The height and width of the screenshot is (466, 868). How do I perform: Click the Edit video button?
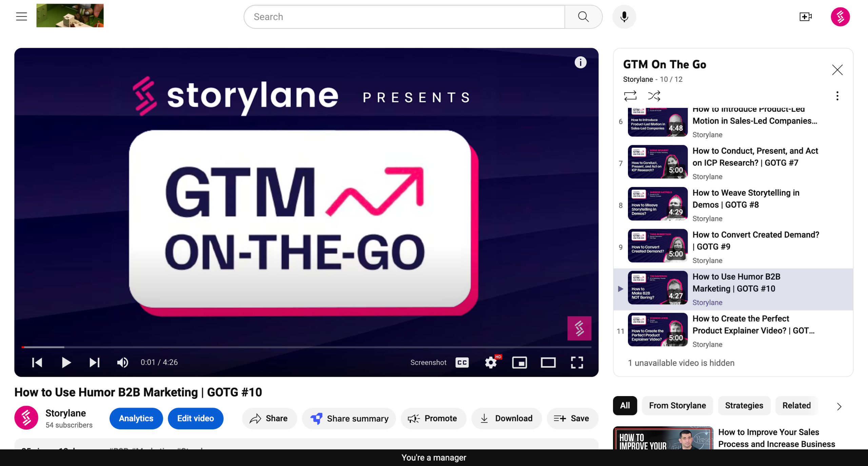pyautogui.click(x=196, y=418)
